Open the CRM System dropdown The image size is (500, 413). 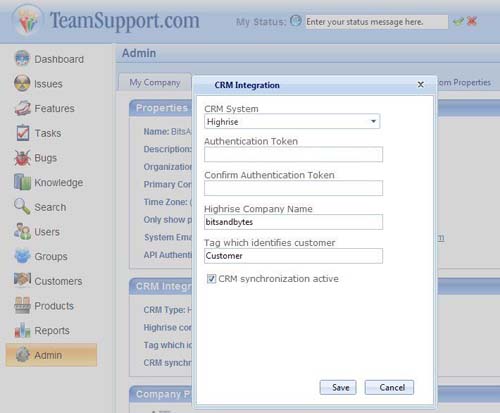(292, 121)
